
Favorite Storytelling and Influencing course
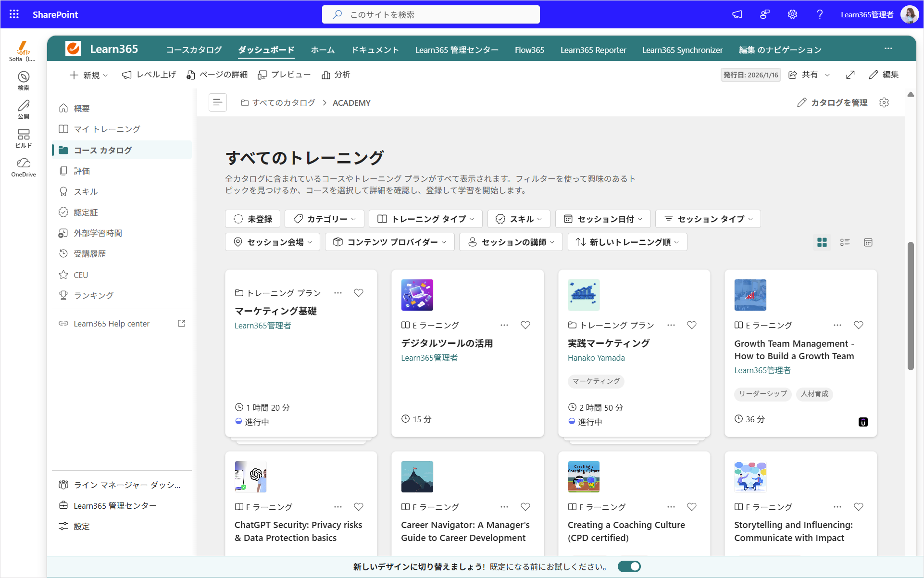pyautogui.click(x=859, y=507)
